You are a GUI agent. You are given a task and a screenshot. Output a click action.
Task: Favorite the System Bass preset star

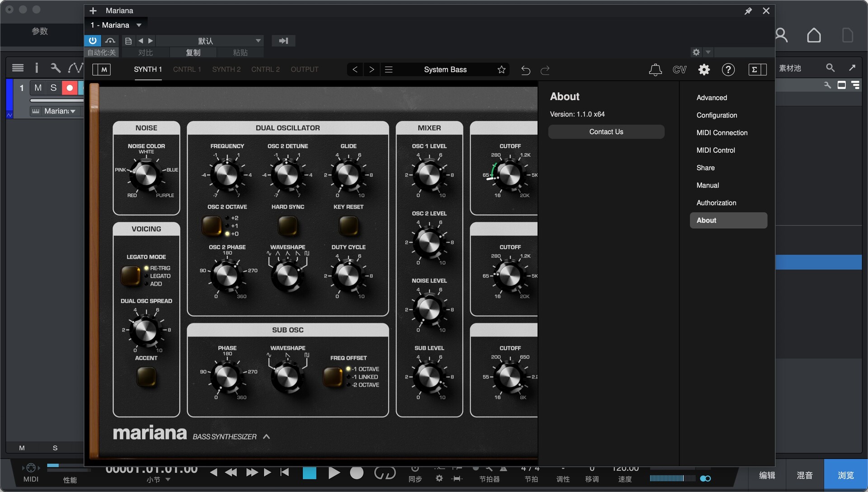click(x=501, y=70)
